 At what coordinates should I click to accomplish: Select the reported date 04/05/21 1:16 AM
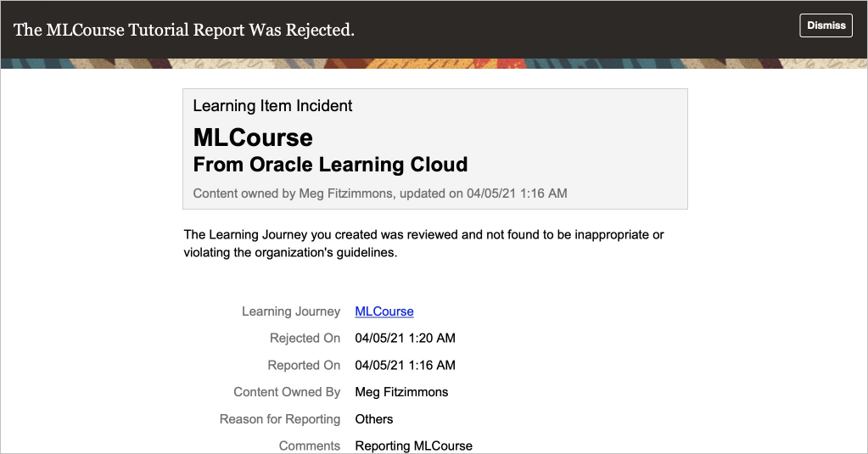[405, 365]
